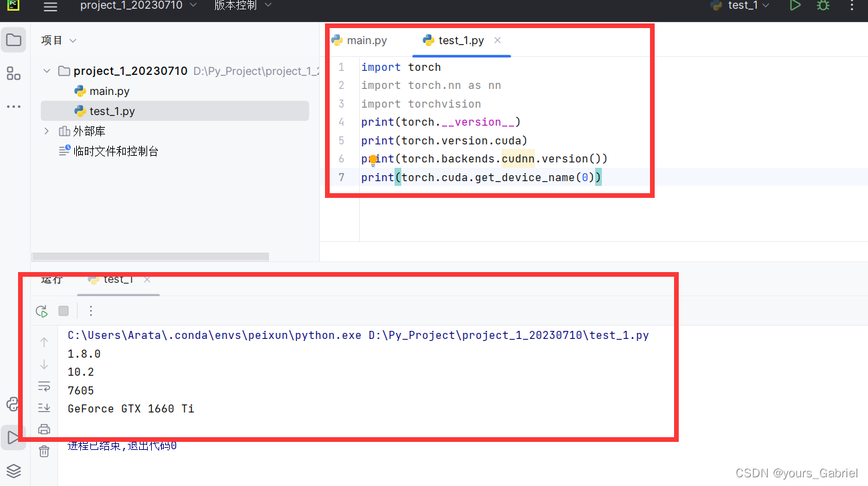This screenshot has width=868, height=486.
Task: Open the 项目 view dropdown
Action: (x=59, y=41)
